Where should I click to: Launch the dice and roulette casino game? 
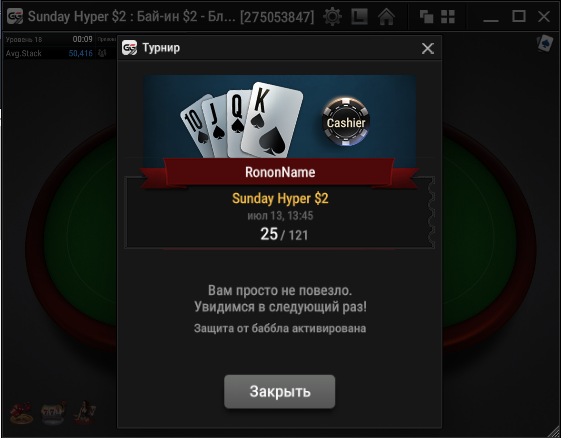pyautogui.click(x=21, y=413)
